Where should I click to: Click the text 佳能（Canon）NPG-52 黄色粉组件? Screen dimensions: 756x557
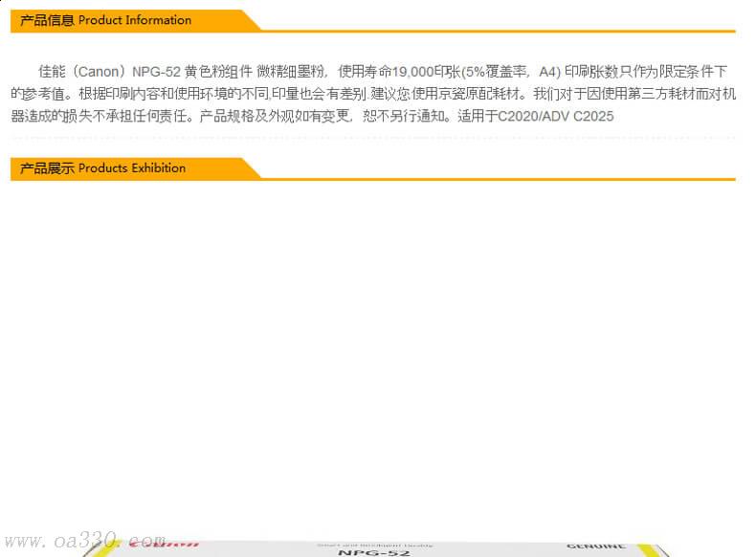coord(145,72)
